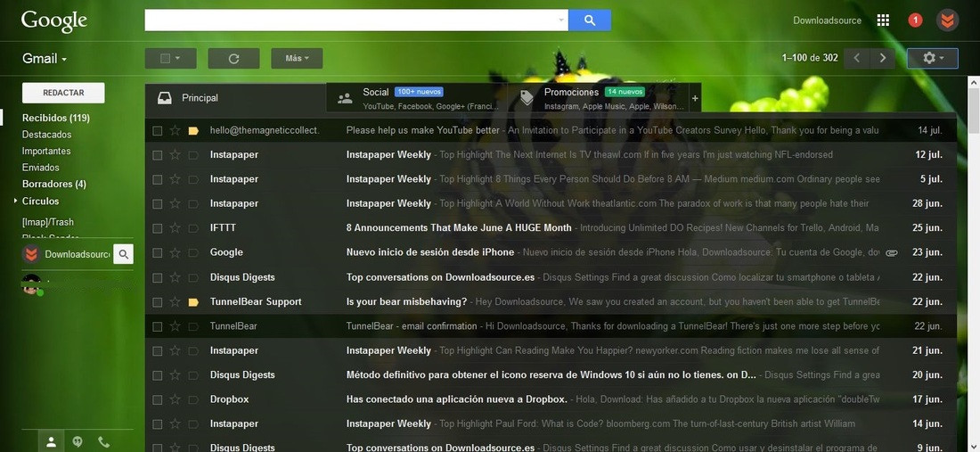Click the Social tab people icon

click(x=345, y=98)
